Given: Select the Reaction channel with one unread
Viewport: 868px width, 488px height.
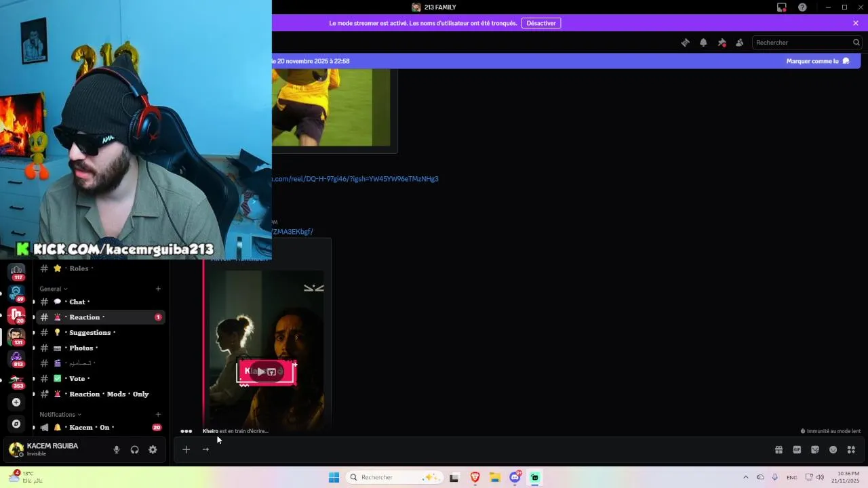Looking at the screenshot, I should [x=100, y=317].
